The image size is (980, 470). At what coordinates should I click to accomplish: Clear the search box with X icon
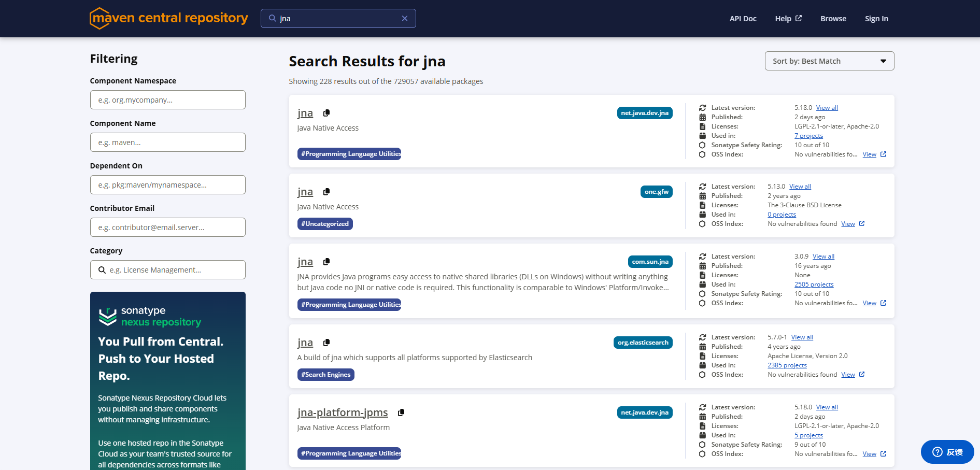coord(405,19)
